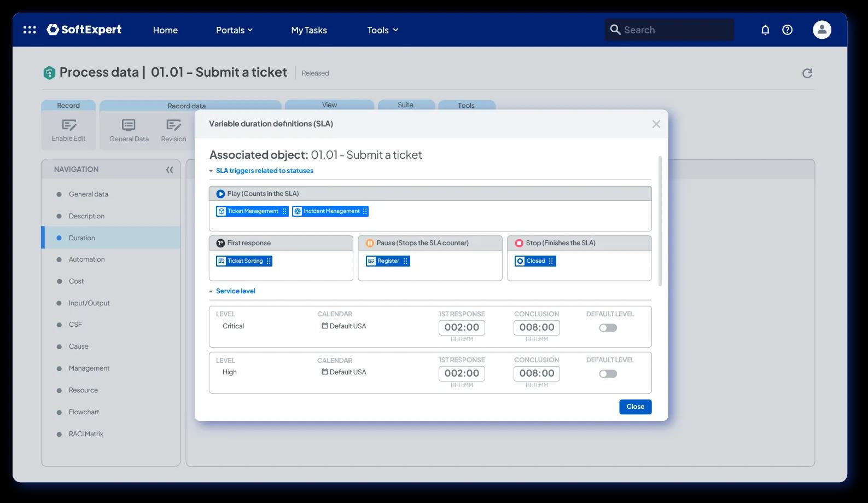Open the notifications bell
Viewport: 868px width, 503px height.
[x=765, y=30]
